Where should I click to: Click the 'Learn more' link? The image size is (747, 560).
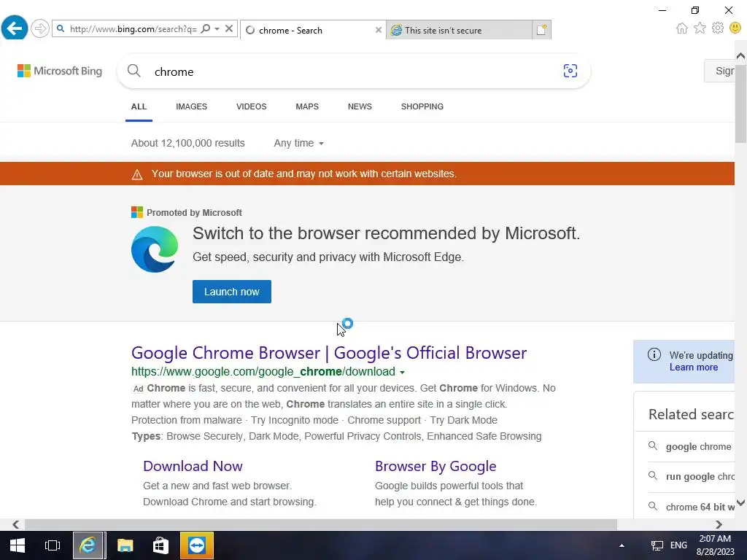694,367
